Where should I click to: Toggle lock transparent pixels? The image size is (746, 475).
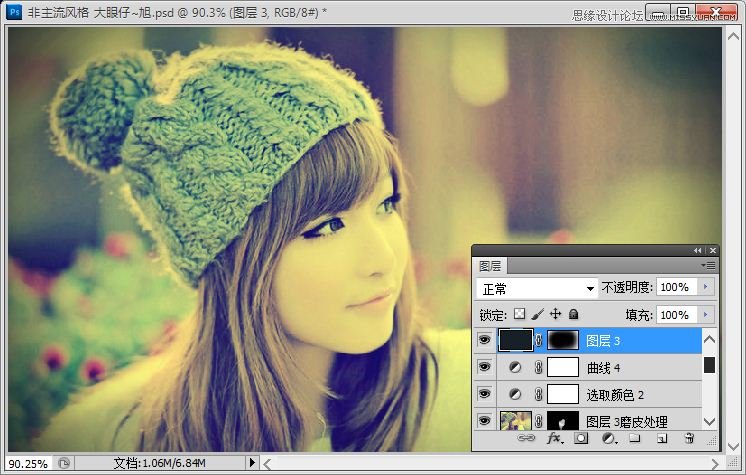point(520,314)
